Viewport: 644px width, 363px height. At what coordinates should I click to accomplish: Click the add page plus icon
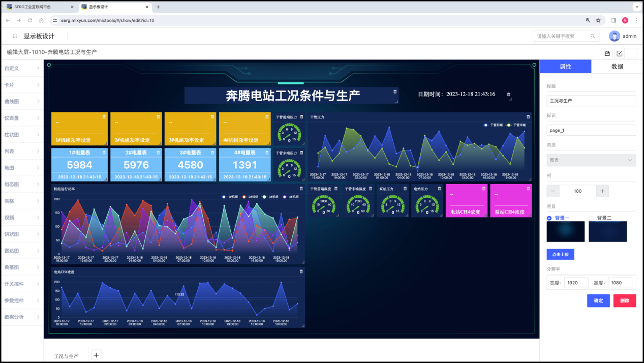(97, 355)
